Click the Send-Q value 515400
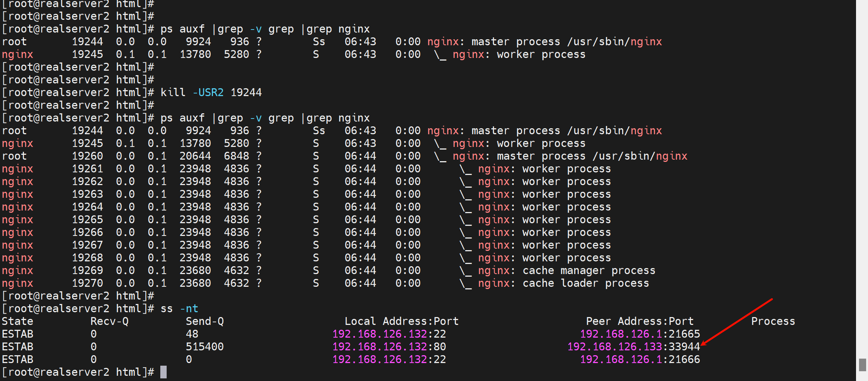The width and height of the screenshot is (868, 381). coord(205,347)
